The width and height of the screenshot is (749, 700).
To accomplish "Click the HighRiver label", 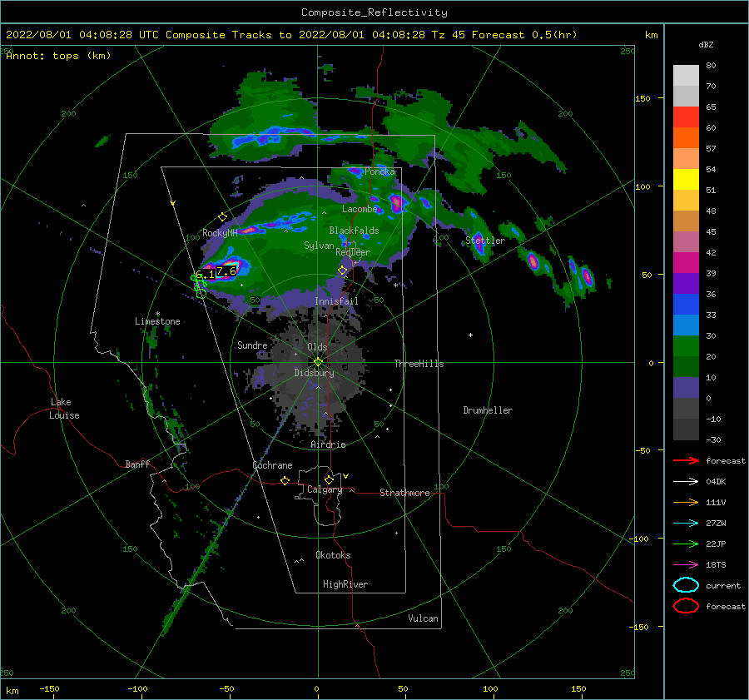I will click(345, 584).
